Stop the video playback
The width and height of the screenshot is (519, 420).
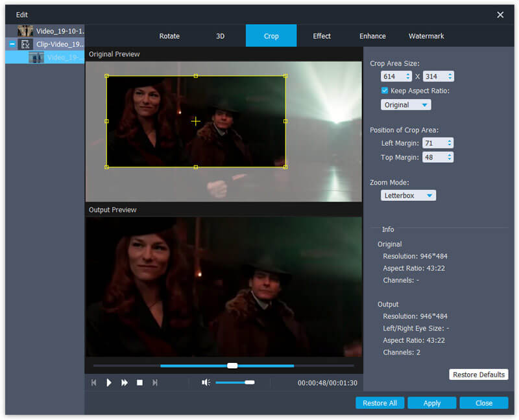[x=139, y=382]
